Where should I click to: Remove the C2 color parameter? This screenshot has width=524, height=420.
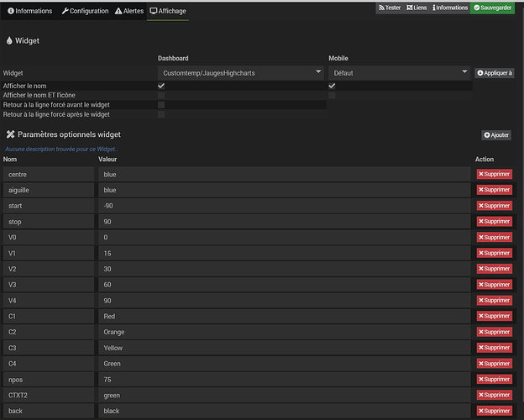(x=495, y=332)
